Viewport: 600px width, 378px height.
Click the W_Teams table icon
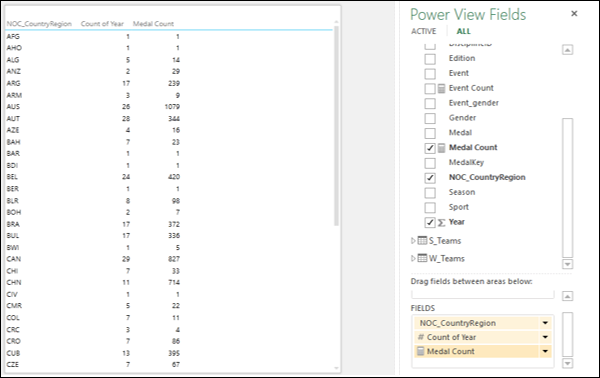422,258
